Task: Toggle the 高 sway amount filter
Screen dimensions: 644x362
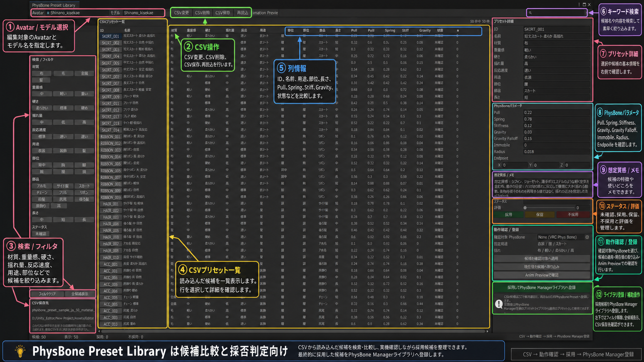Action: (84, 122)
